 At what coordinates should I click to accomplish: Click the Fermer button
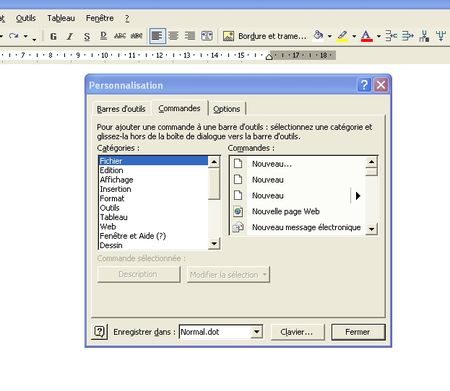point(358,332)
